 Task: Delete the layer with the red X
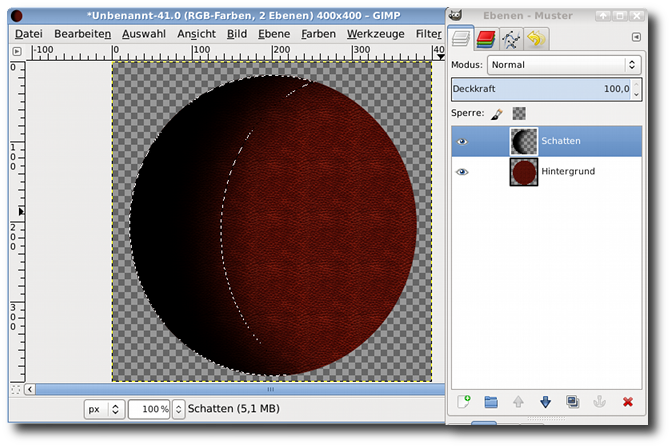click(628, 401)
